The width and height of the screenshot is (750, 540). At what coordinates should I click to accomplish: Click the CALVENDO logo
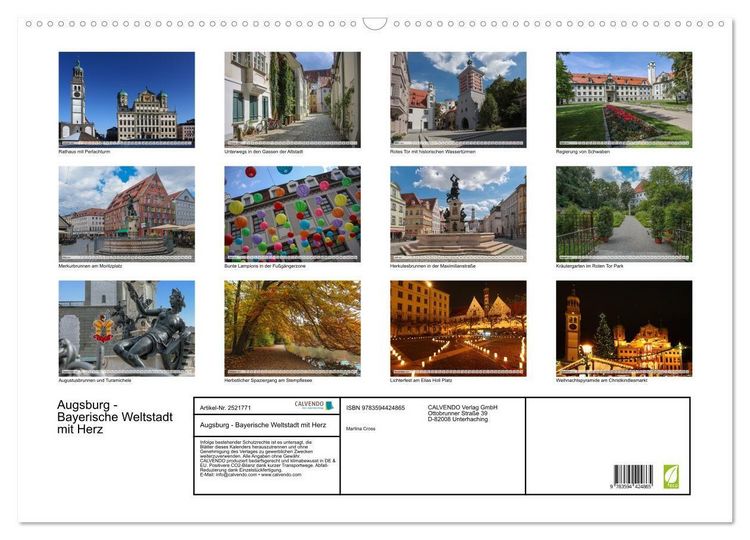[314, 406]
